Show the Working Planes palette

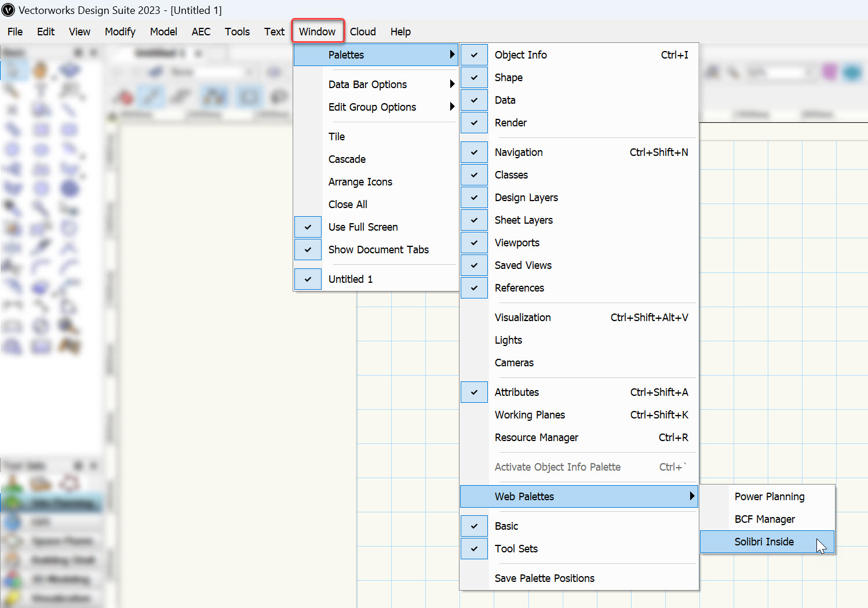pyautogui.click(x=579, y=415)
